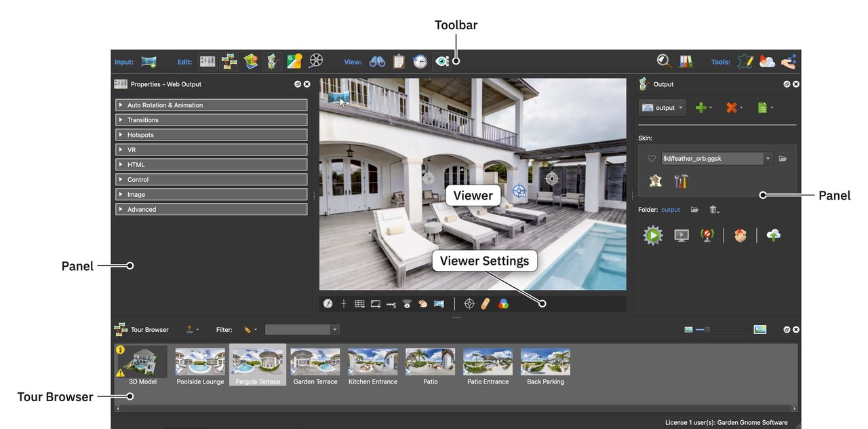The width and height of the screenshot is (868, 429).
Task: Open the trash can dropdown beside Folder
Action: (x=714, y=210)
